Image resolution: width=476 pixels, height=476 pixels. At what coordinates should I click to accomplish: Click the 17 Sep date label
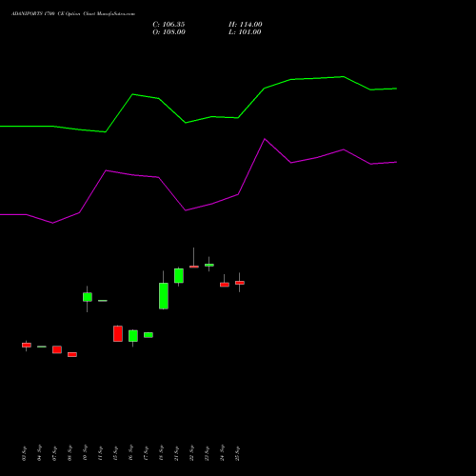tap(147, 453)
